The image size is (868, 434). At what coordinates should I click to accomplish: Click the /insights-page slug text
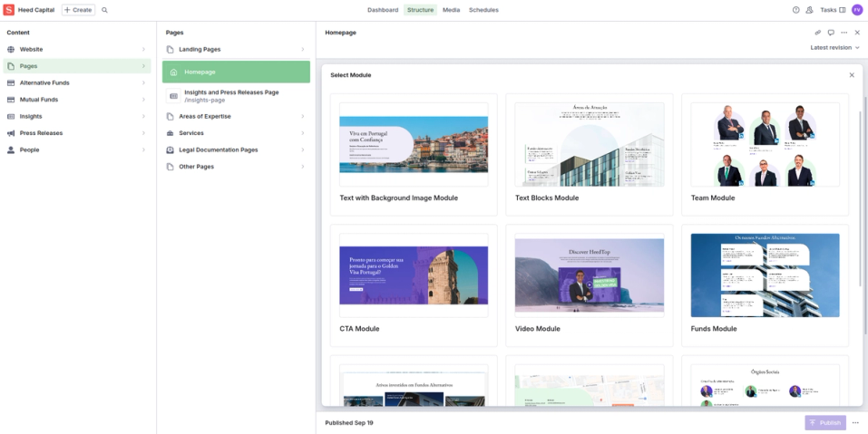pyautogui.click(x=205, y=101)
